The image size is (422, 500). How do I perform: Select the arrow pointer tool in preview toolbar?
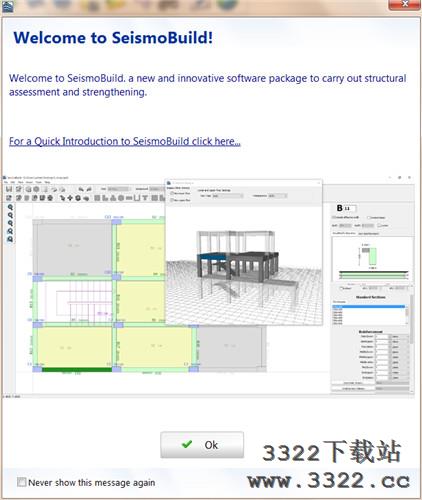[62, 198]
